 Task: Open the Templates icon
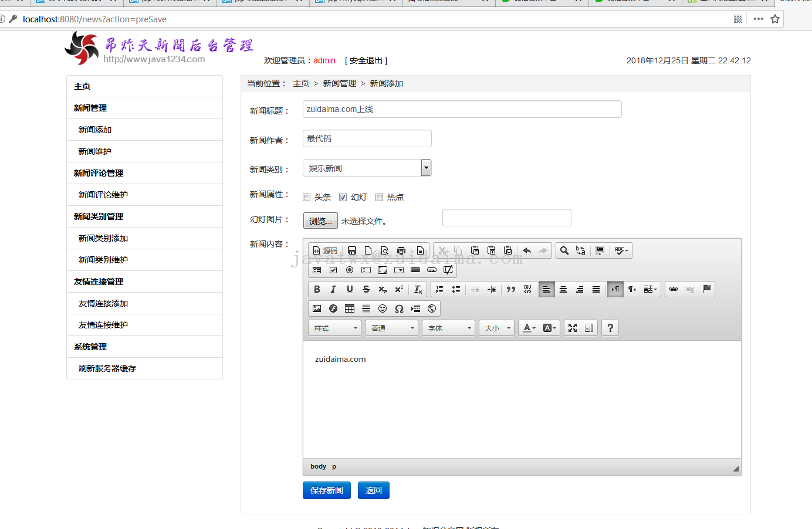420,250
